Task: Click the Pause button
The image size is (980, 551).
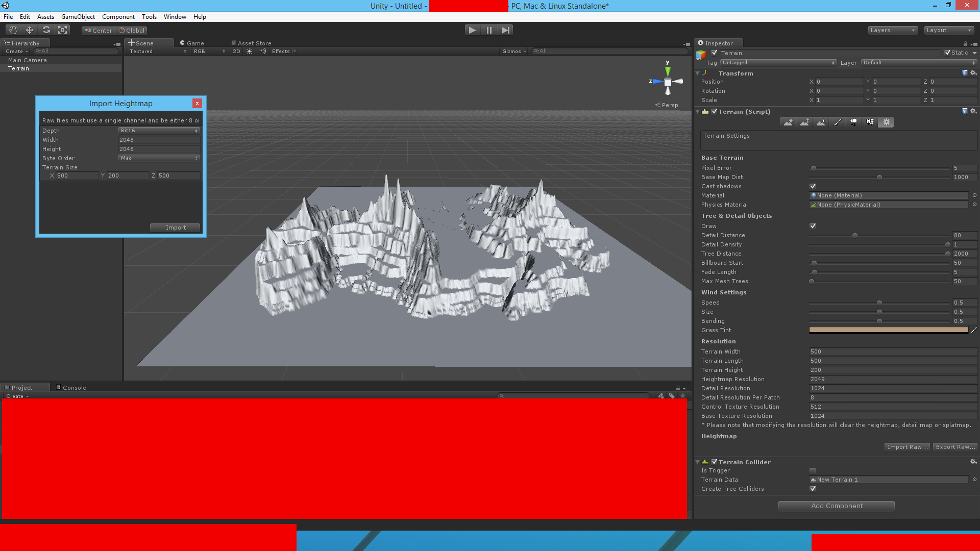Action: pos(489,30)
